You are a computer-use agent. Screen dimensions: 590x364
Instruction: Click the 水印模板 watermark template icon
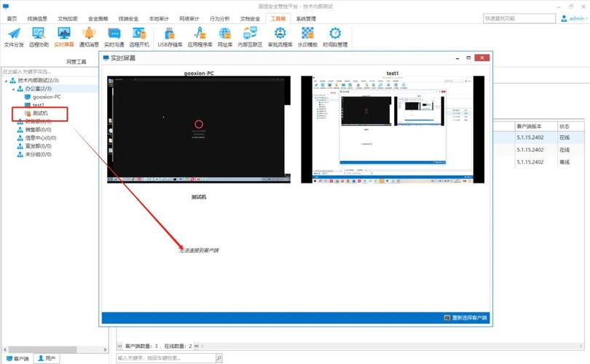(307, 36)
